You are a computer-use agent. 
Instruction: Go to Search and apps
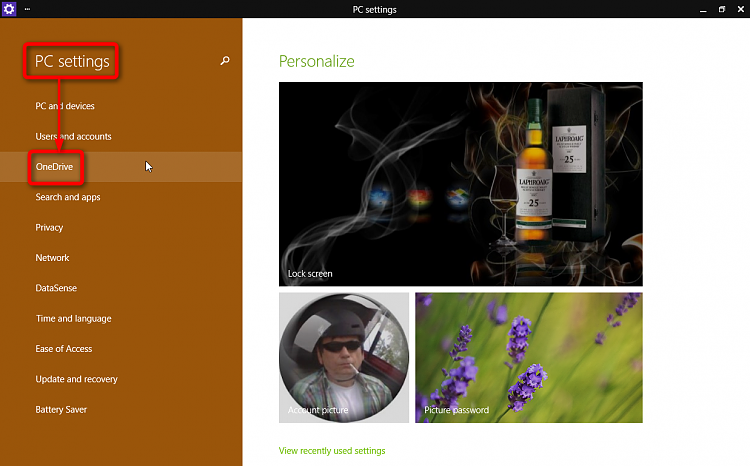pyautogui.click(x=68, y=197)
